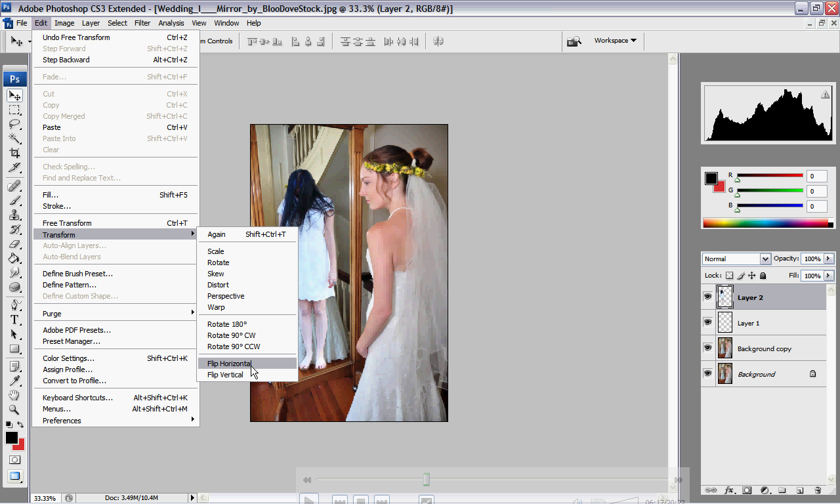840x504 pixels.
Task: Select Undo Free Transform
Action: (115, 37)
